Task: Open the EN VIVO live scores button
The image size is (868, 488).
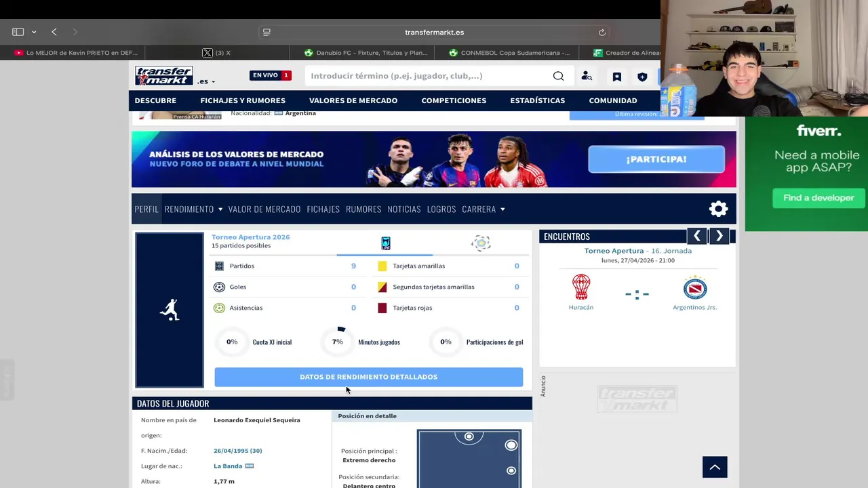Action: [x=271, y=75]
